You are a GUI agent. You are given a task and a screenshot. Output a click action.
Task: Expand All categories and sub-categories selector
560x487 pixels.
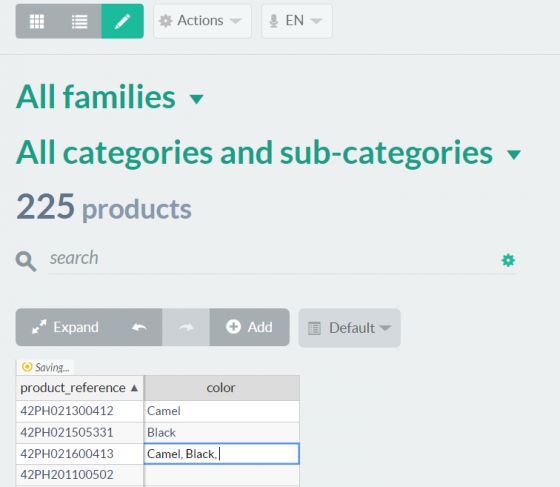pyautogui.click(x=269, y=153)
